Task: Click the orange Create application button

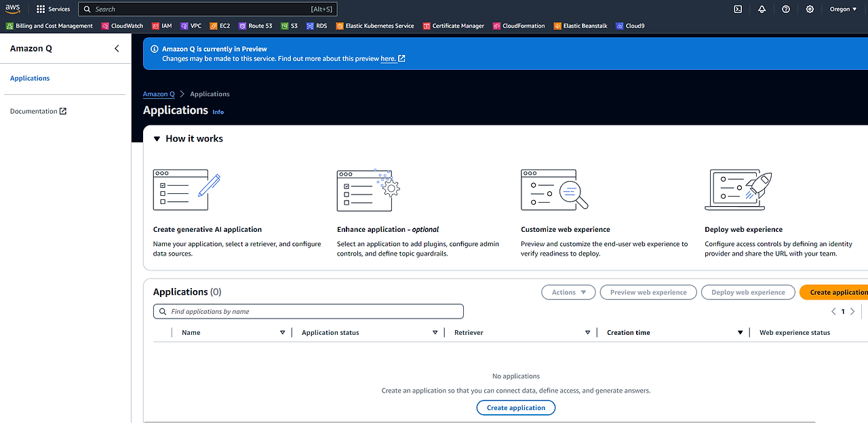Action: click(x=835, y=292)
